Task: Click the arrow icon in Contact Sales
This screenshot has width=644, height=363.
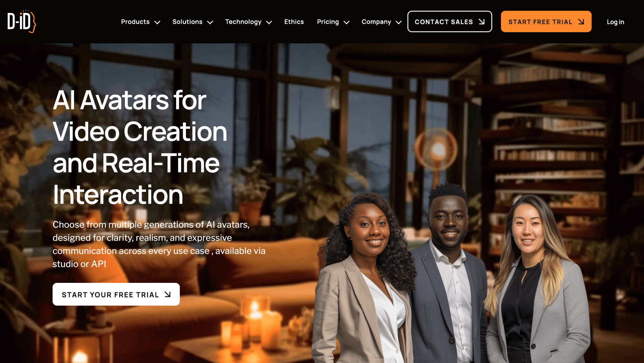Action: [x=482, y=22]
